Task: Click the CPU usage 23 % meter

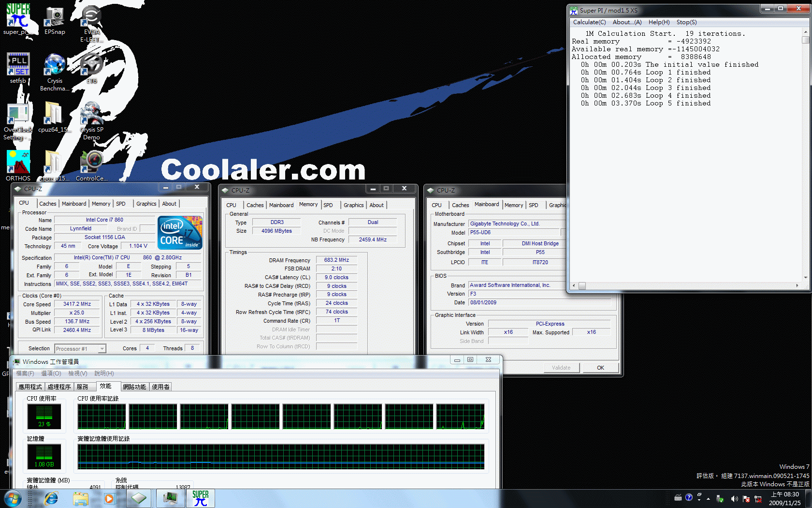Action: pyautogui.click(x=44, y=417)
